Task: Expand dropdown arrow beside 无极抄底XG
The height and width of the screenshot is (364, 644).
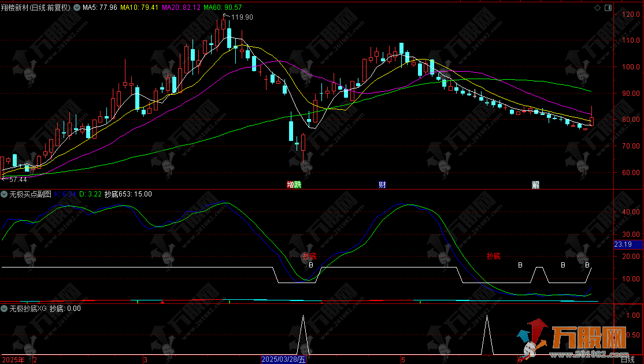Action: [x=5, y=309]
